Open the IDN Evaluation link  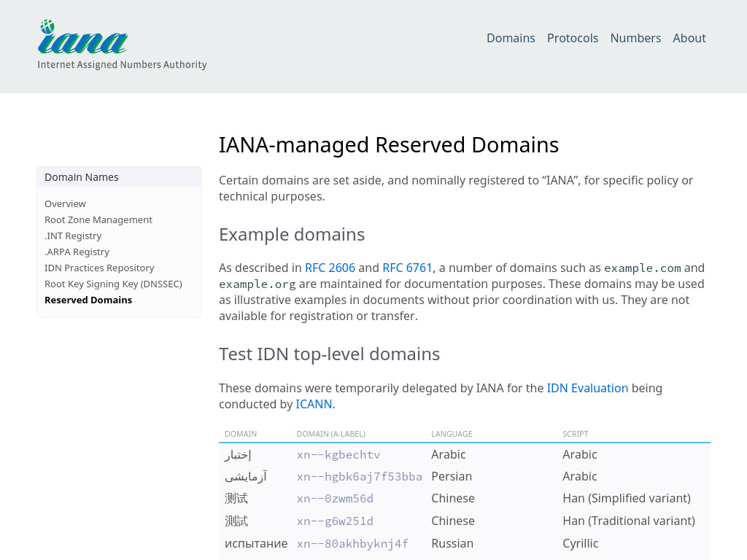[587, 388]
